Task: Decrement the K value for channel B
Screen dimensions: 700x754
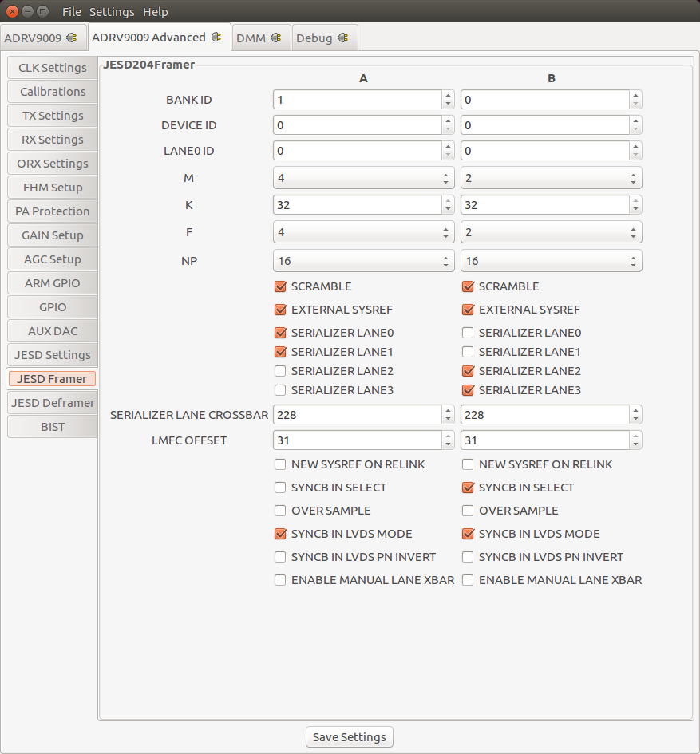Action: click(635, 209)
